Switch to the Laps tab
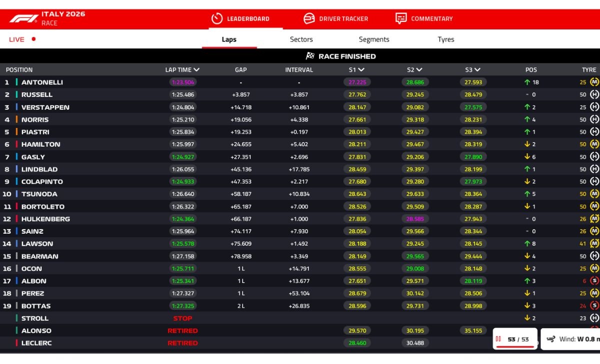Screen dimensions: 600x364 click(x=229, y=39)
